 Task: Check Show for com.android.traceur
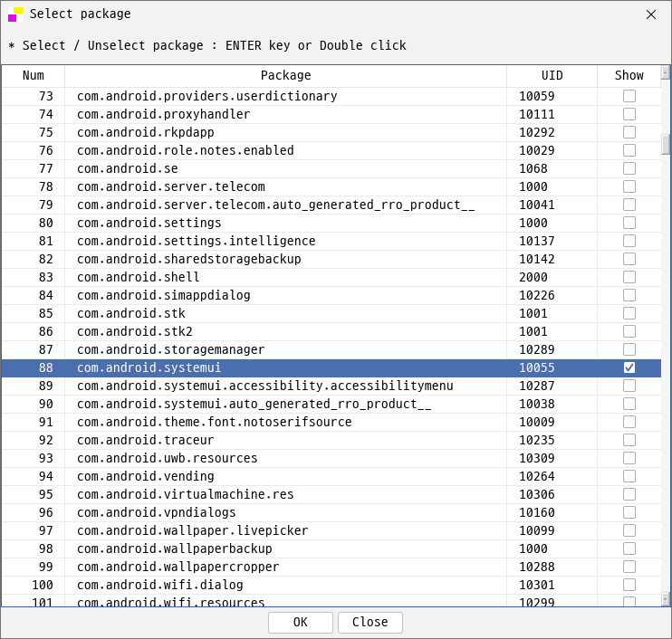629,440
